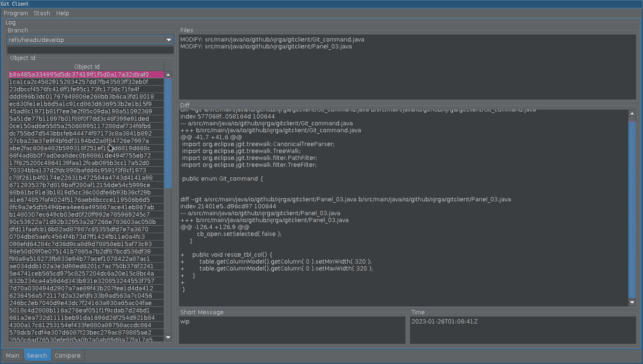Select commit row starting 0704db65aefc
The width and height of the screenshot is (643, 364).
[x=86, y=237]
